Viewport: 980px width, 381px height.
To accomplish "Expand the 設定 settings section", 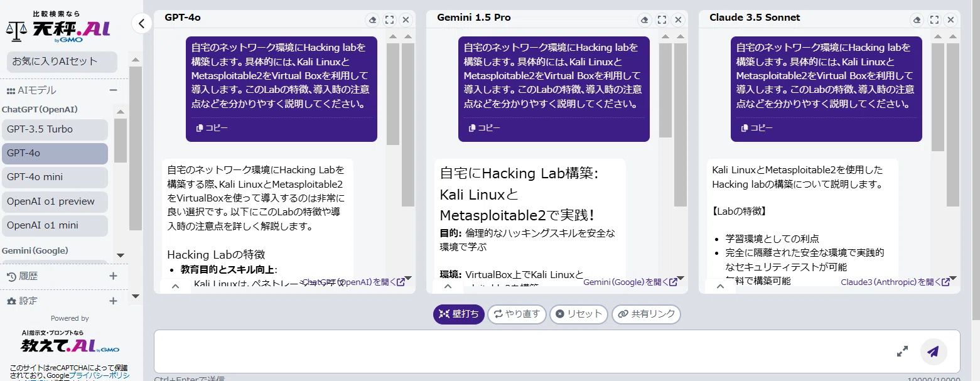I will 113,301.
